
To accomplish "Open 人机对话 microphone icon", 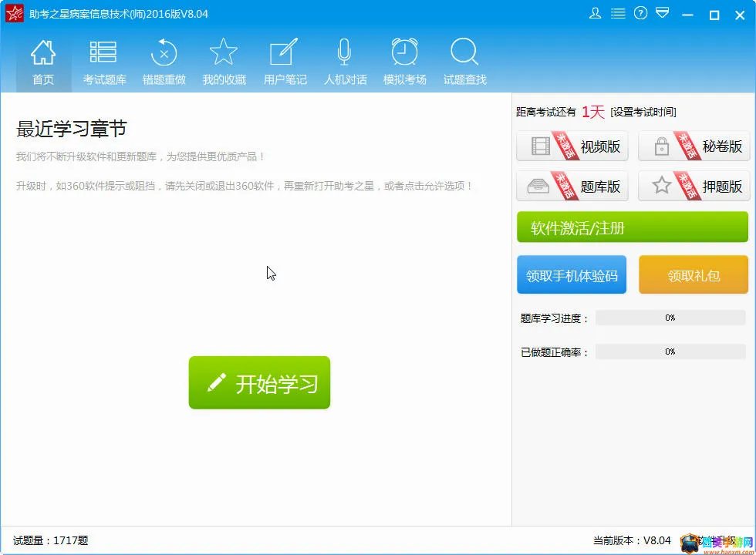I will (x=345, y=62).
